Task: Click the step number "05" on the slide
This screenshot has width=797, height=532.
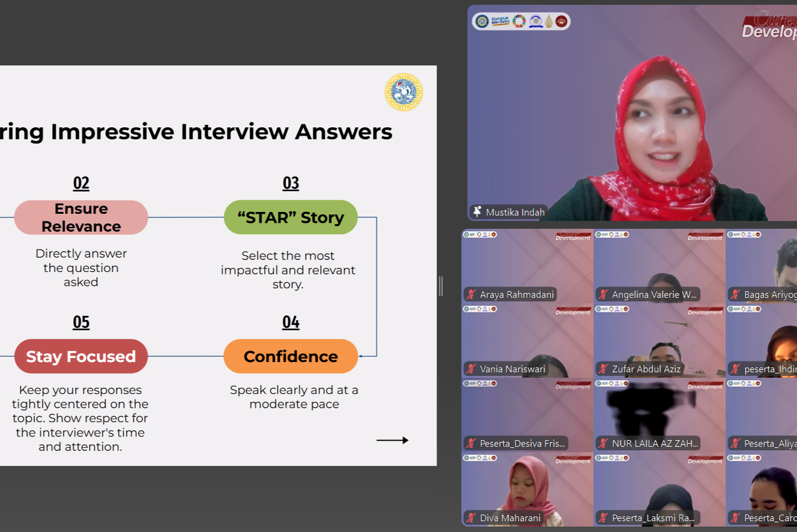Action: click(81, 322)
